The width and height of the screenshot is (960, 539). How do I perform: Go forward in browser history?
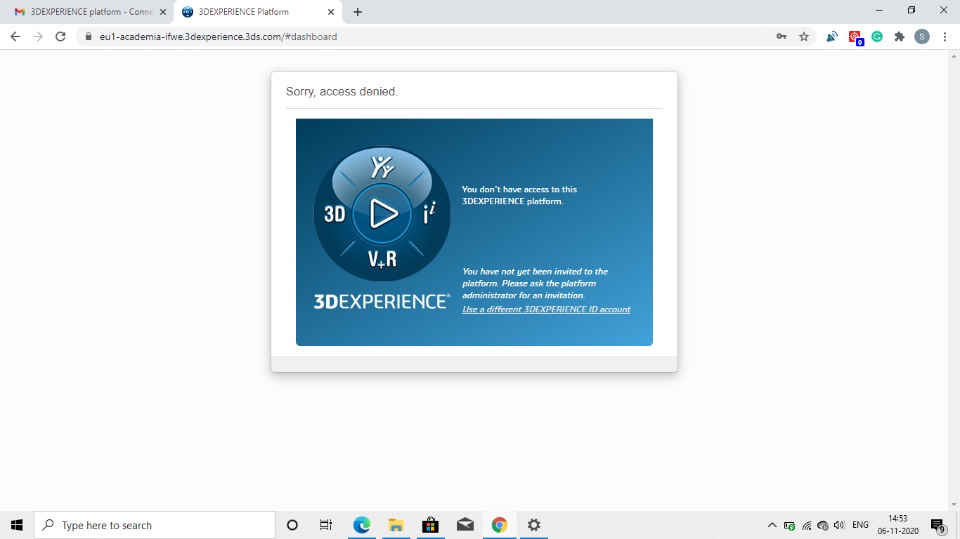[38, 37]
